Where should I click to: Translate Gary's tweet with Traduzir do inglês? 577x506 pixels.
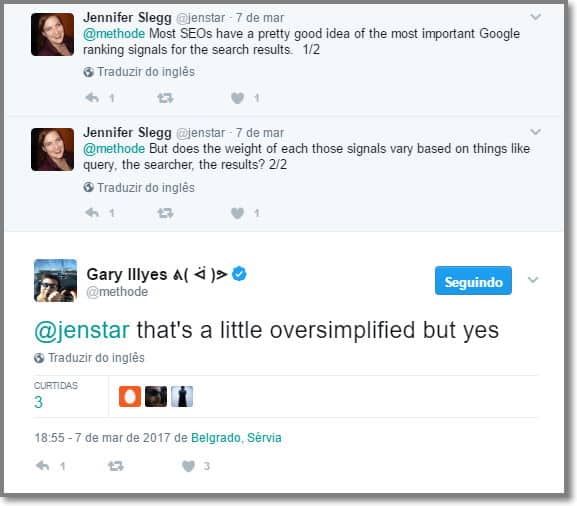tap(89, 358)
